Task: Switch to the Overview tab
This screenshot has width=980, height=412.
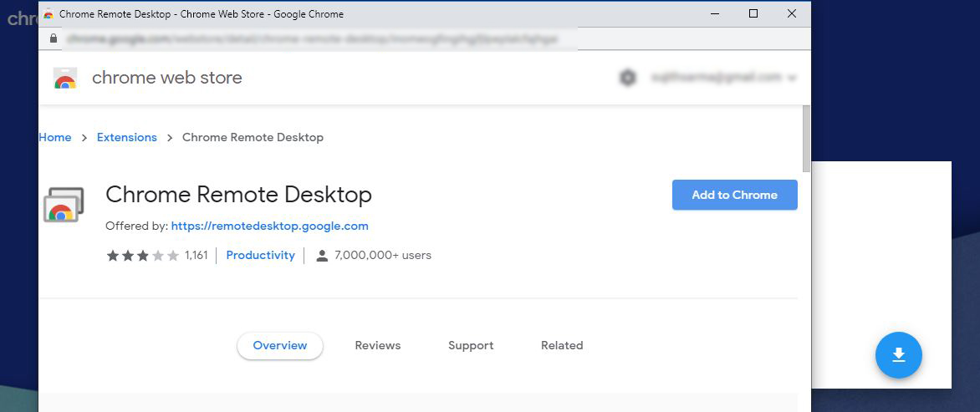Action: coord(280,346)
